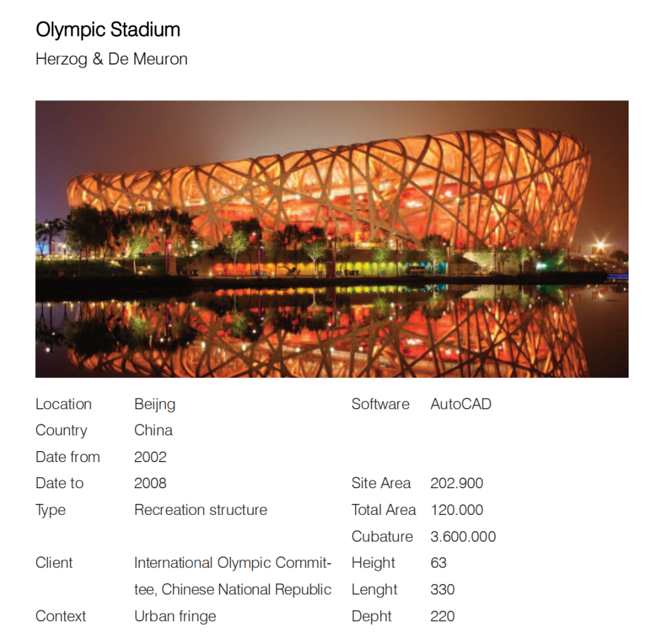Image resolution: width=667 pixels, height=644 pixels.
Task: Select the China country value
Action: [153, 430]
